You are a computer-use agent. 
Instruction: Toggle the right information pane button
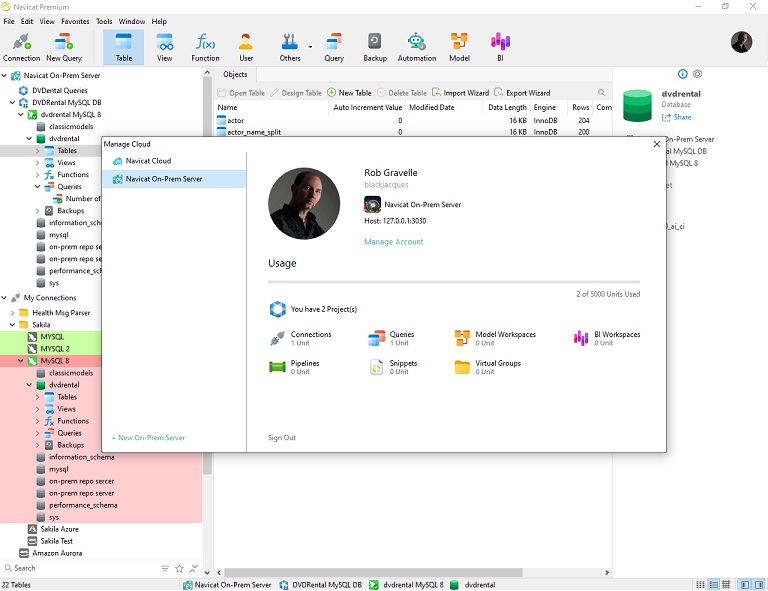point(759,585)
